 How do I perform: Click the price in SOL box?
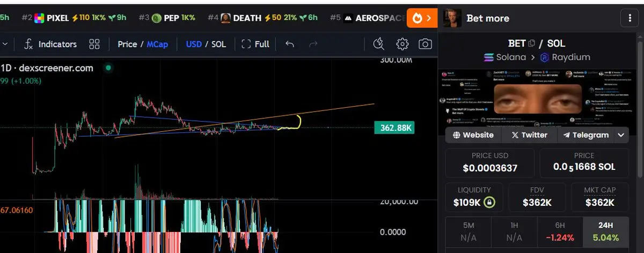tap(584, 162)
